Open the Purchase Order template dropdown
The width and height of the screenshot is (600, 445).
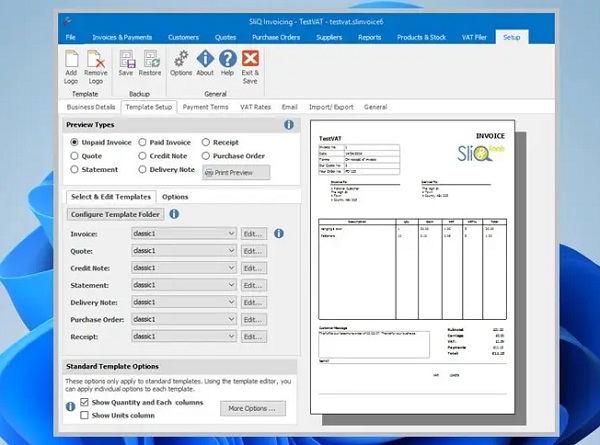pyautogui.click(x=184, y=319)
